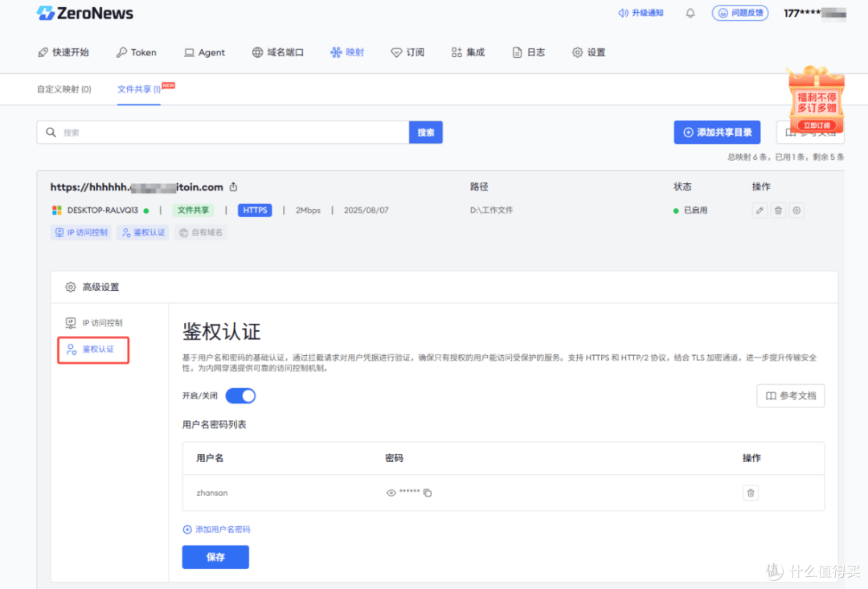Image resolution: width=868 pixels, height=589 pixels.
Task: Copy the password with copy icon
Action: pyautogui.click(x=428, y=493)
